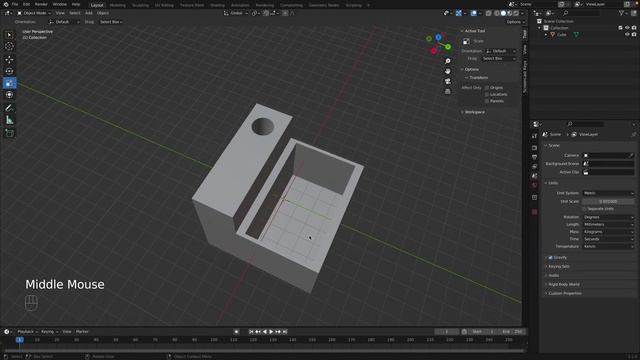Open the Texture properties tab icon
Screen dimensions: 640x360
tap(534, 212)
